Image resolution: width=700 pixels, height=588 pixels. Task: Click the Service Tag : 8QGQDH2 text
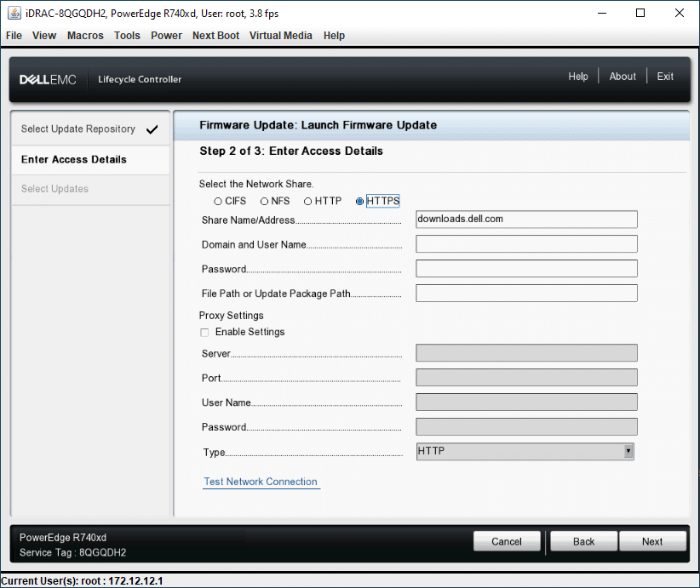(x=72, y=553)
